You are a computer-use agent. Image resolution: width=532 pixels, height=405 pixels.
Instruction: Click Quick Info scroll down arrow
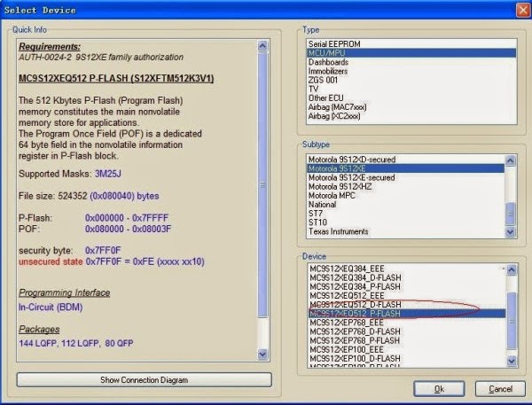coord(262,354)
